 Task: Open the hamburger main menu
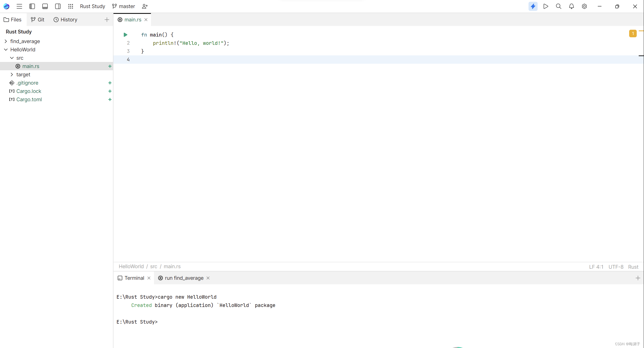pyautogui.click(x=19, y=6)
